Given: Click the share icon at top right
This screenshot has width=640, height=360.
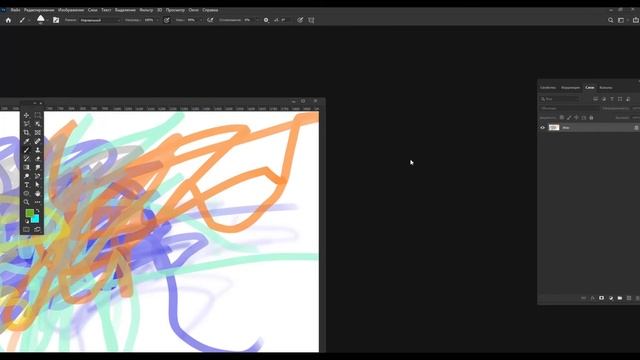Looking at the screenshot, I should [636, 20].
